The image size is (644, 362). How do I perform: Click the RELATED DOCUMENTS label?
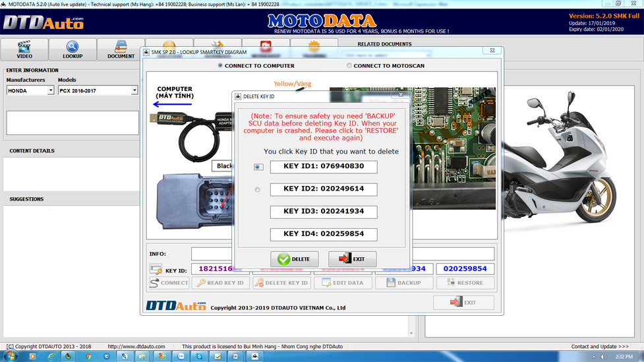click(384, 44)
